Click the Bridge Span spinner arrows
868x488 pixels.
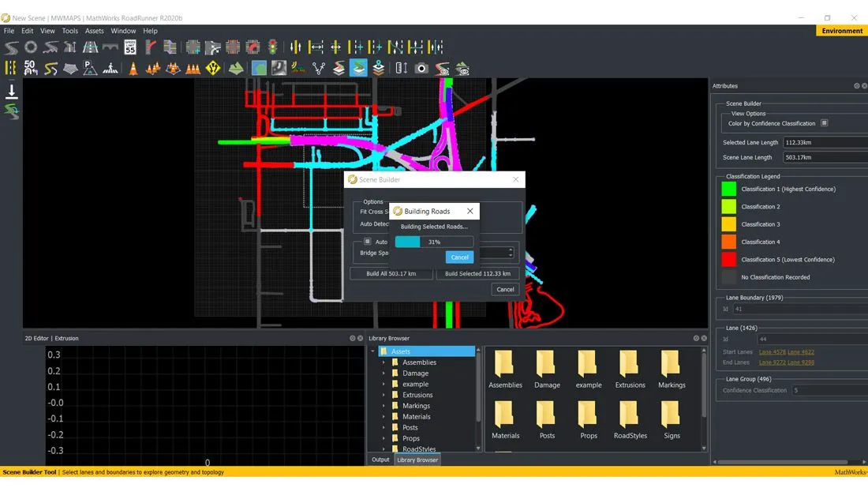click(x=511, y=253)
